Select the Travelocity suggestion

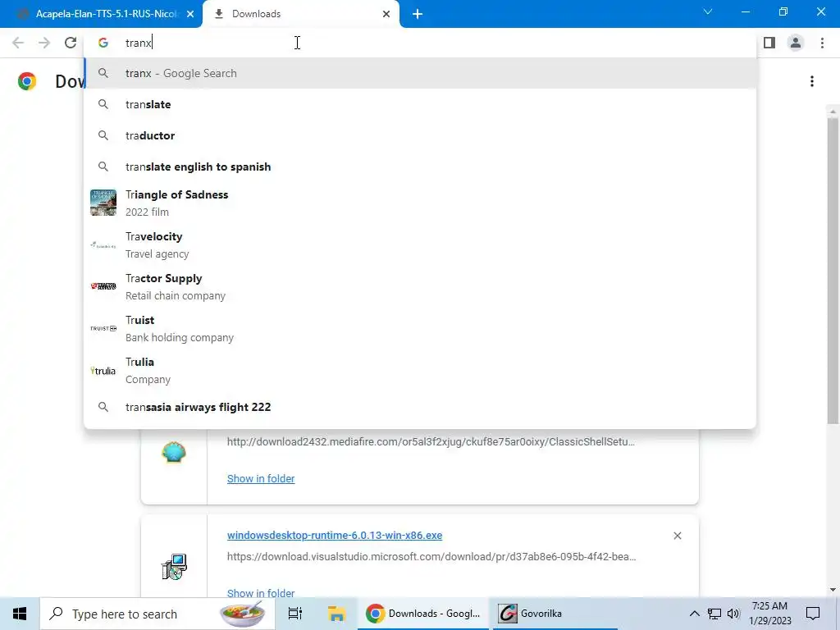[421, 244]
